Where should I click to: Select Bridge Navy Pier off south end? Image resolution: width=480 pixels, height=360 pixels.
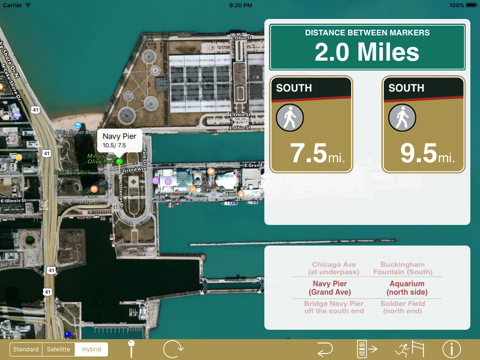pyautogui.click(x=334, y=307)
